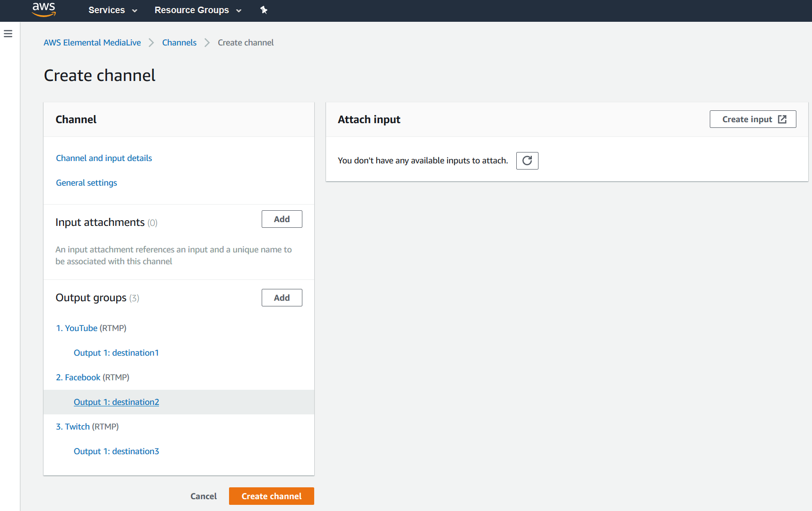Open Output 1: destination1 under YouTube

[116, 353]
